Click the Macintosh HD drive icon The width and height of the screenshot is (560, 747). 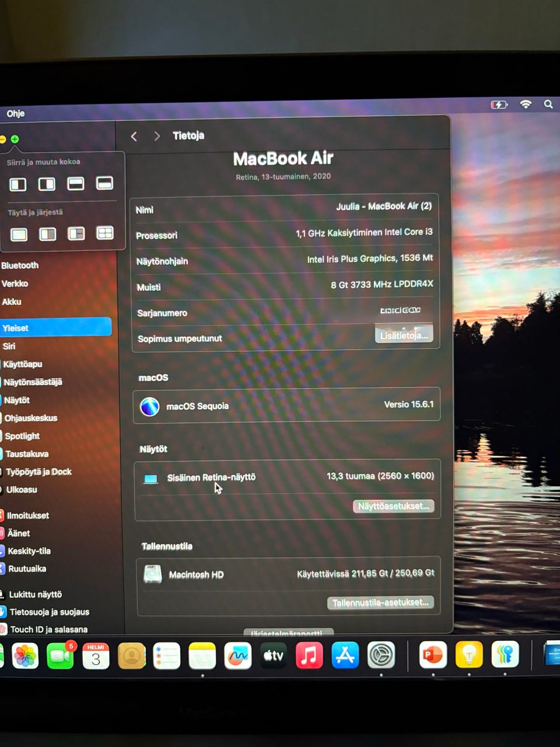153,574
